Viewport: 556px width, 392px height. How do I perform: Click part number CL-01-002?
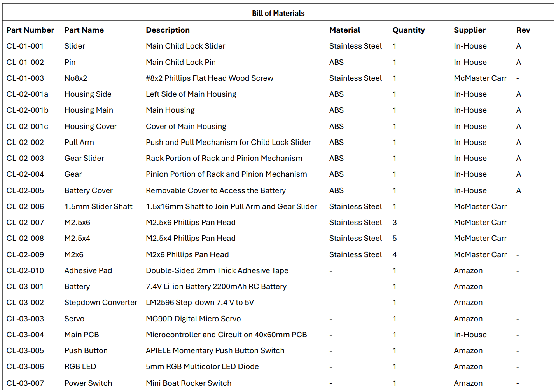pyautogui.click(x=25, y=62)
